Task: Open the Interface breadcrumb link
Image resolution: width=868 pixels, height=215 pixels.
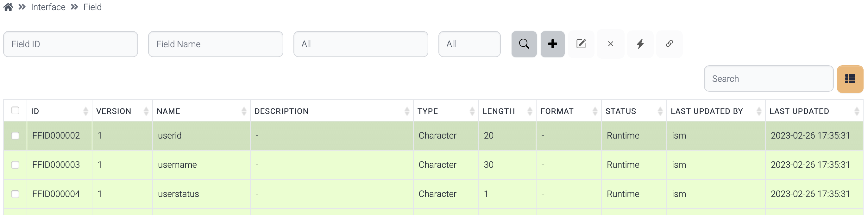Action: 48,7
